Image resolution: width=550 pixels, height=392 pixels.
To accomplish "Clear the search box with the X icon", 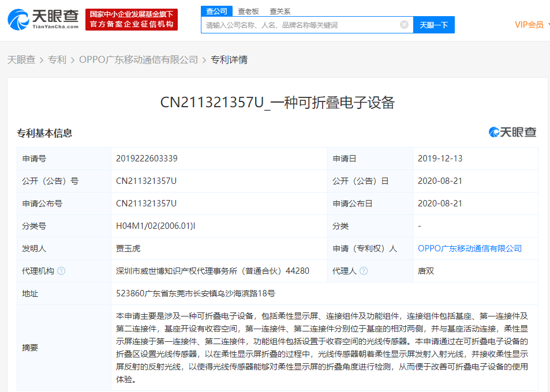I will point(404,25).
